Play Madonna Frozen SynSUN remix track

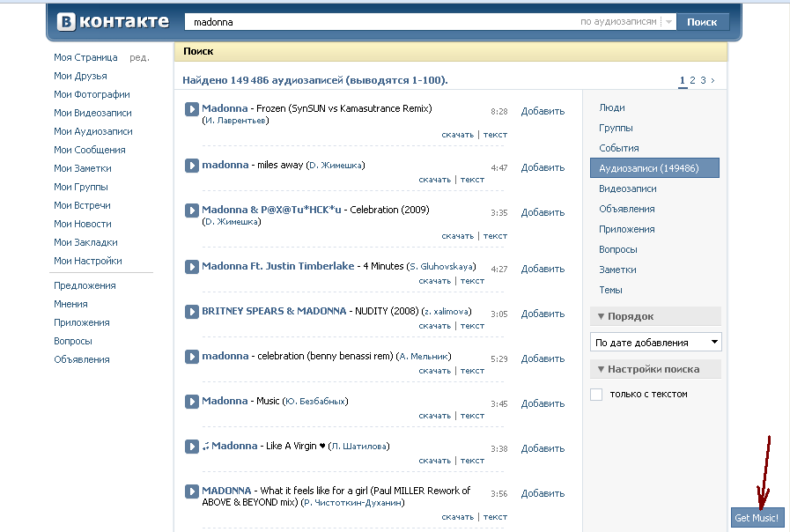point(191,109)
